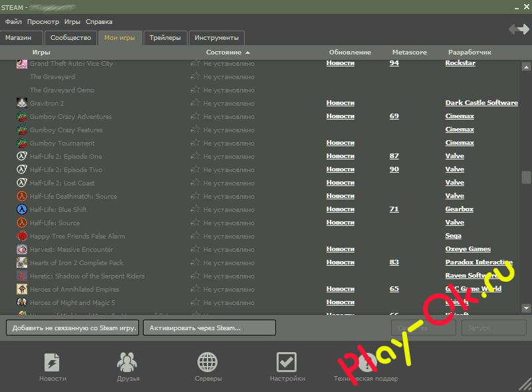
Task: Click the Half-Life 2: Lost Coast icon
Action: 22,183
